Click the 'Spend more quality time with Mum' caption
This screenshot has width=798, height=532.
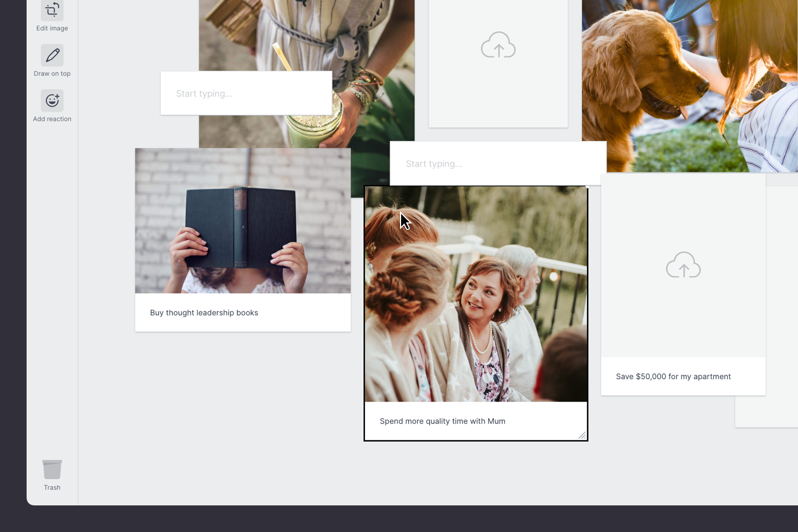pos(443,421)
